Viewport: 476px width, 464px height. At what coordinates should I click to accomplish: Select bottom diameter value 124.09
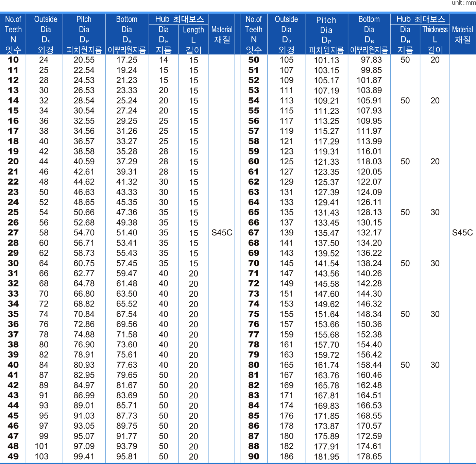coord(369,192)
